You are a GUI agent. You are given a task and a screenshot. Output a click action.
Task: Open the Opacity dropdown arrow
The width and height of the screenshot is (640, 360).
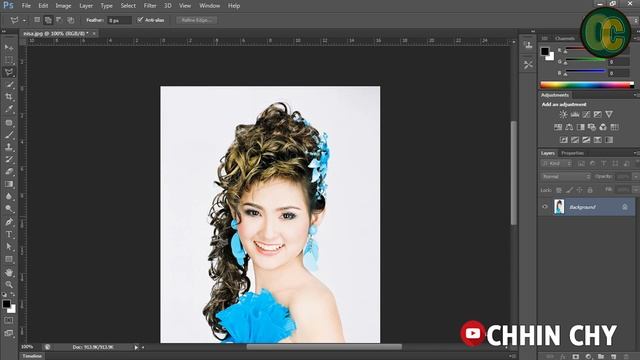coord(636,176)
